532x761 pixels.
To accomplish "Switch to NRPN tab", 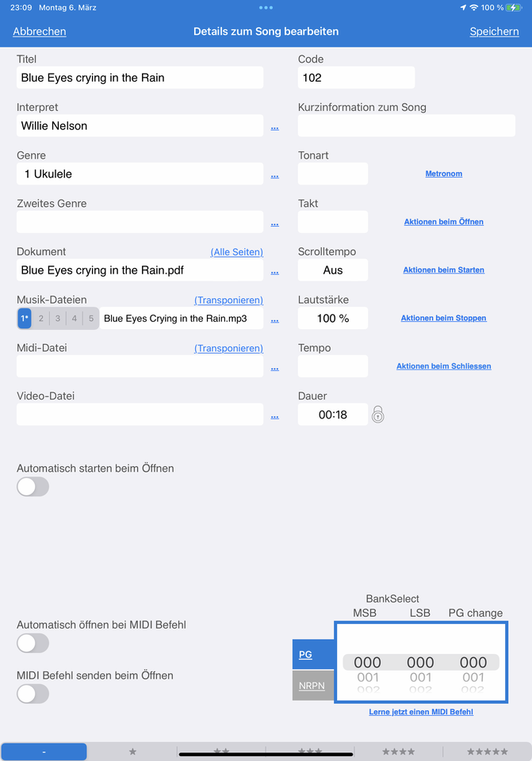I will click(312, 685).
